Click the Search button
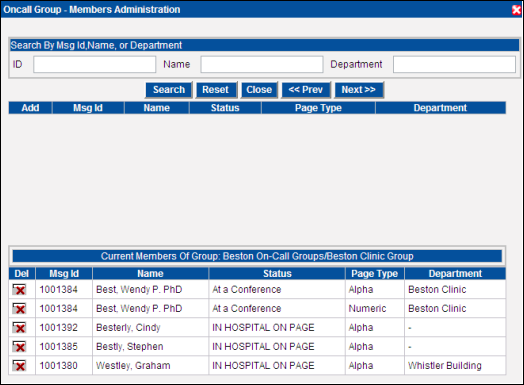524x385 pixels. click(169, 90)
